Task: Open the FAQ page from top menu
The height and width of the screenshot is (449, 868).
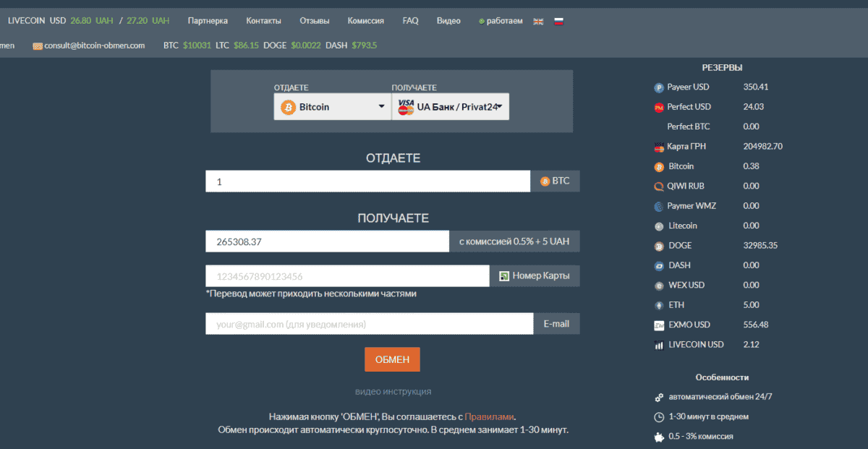Action: 410,21
